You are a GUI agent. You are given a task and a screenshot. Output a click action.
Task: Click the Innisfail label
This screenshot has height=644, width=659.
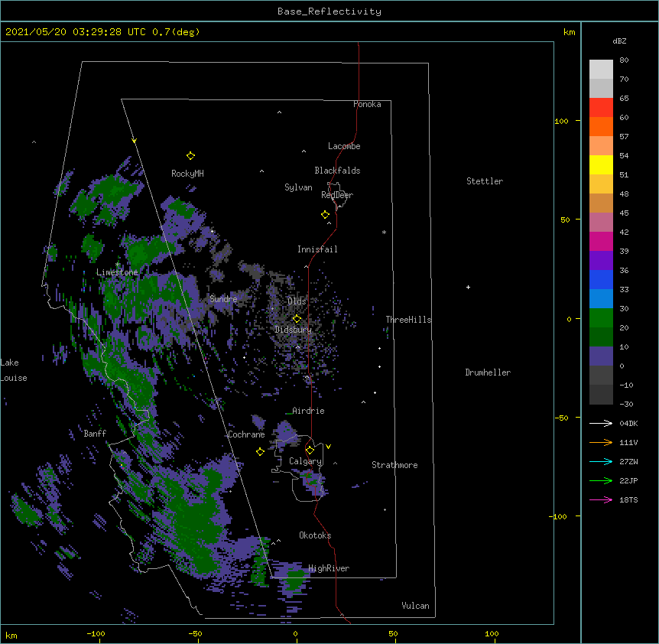click(317, 249)
